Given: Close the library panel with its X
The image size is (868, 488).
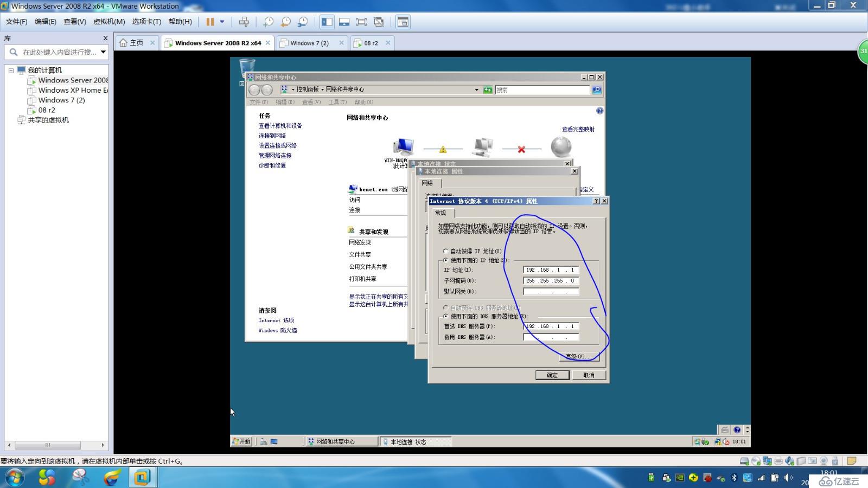Looking at the screenshot, I should [105, 38].
